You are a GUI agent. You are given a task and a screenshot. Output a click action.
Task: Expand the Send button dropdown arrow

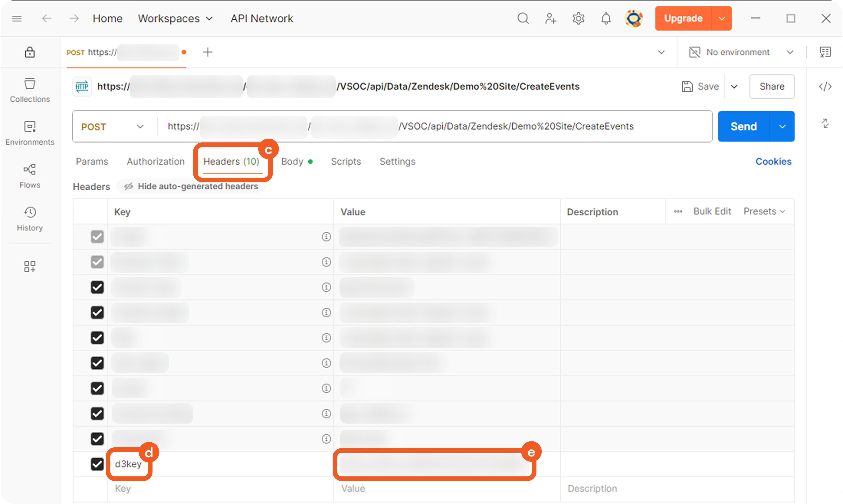(x=782, y=127)
